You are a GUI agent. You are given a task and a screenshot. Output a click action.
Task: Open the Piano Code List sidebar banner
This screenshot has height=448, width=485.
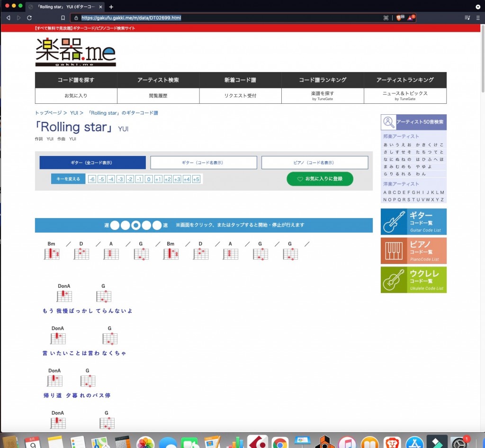tap(413, 250)
